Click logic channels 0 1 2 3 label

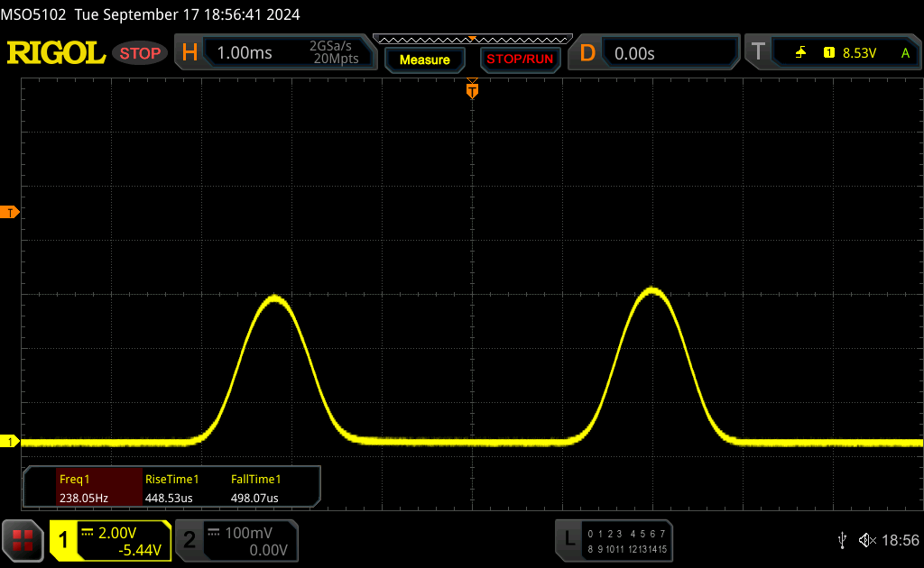[x=605, y=534]
